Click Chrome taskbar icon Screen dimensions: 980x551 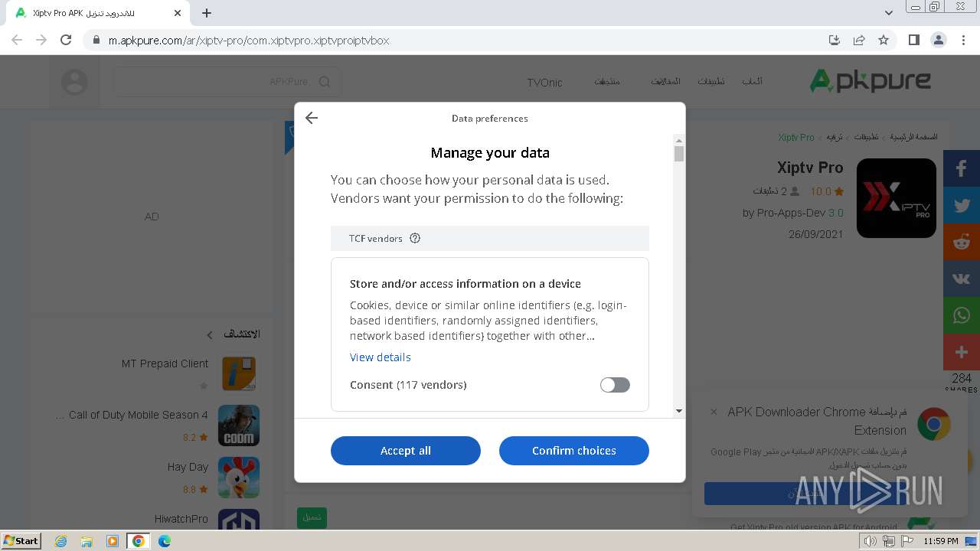click(x=139, y=541)
